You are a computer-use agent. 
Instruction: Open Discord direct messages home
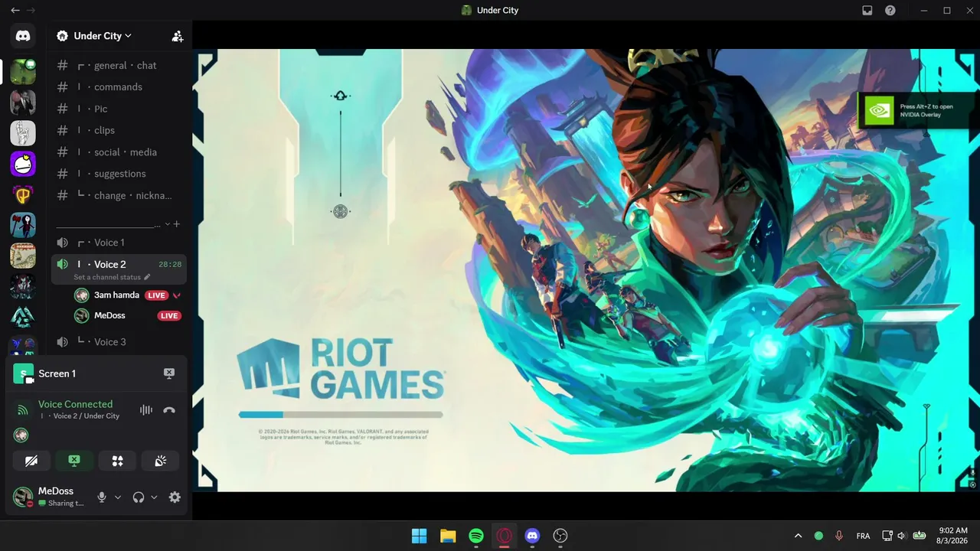click(x=23, y=36)
